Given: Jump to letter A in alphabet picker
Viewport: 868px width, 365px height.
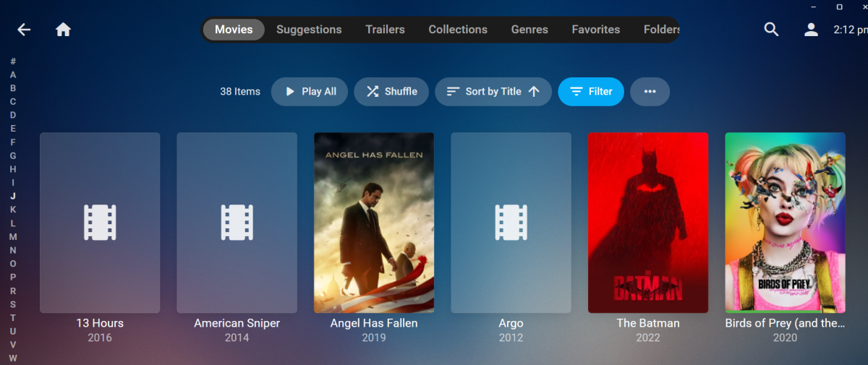Looking at the screenshot, I should [x=13, y=75].
